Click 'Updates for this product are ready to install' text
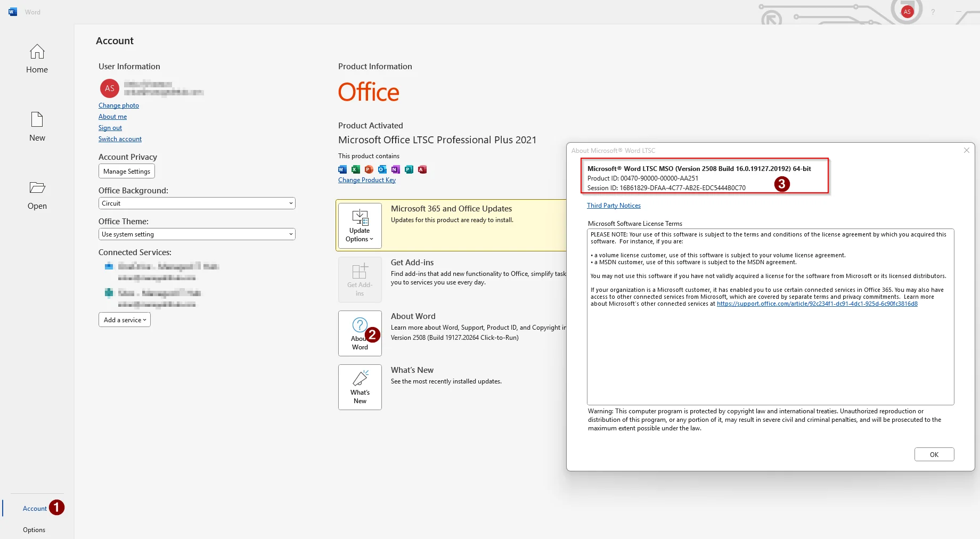 tap(452, 220)
